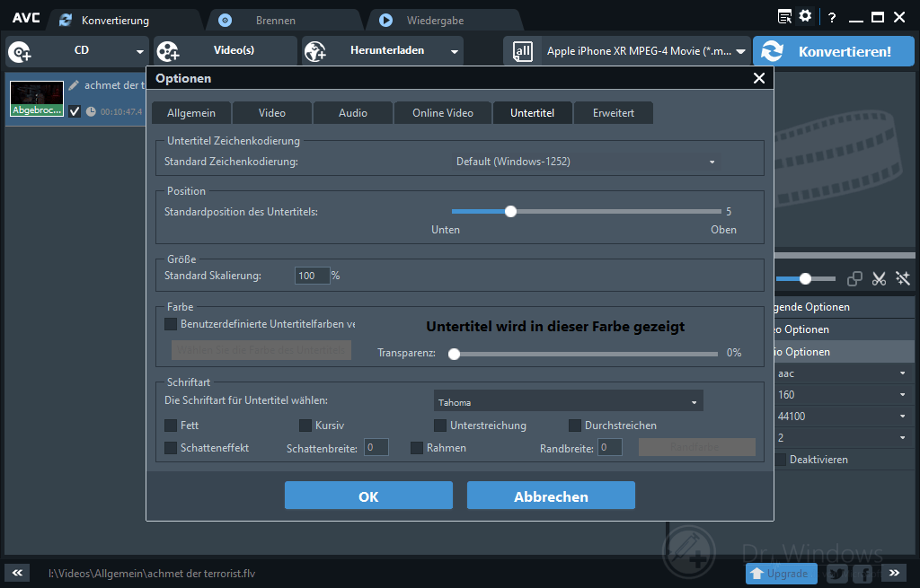Viewport: 920px width, 588px height.
Task: Open the Tahoma font dropdown
Action: (568, 402)
